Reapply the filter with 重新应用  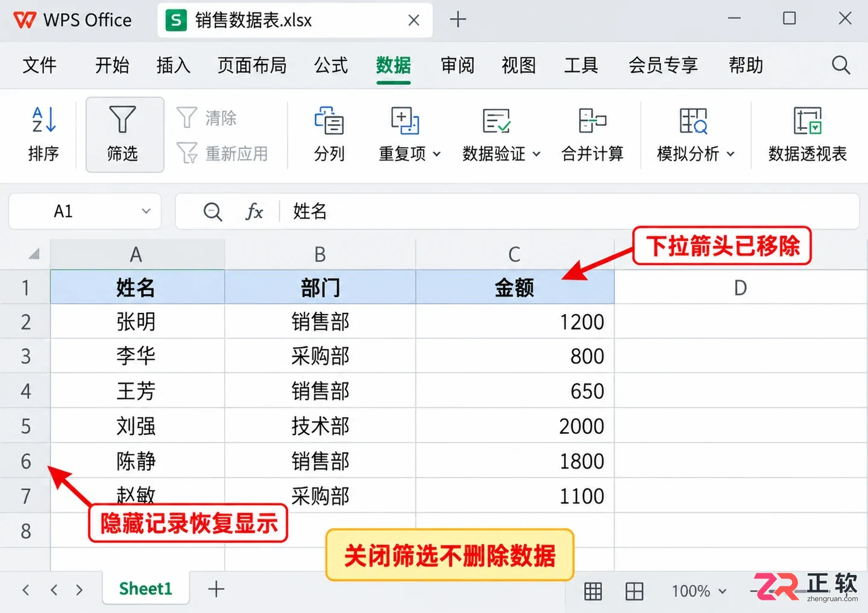pos(222,153)
